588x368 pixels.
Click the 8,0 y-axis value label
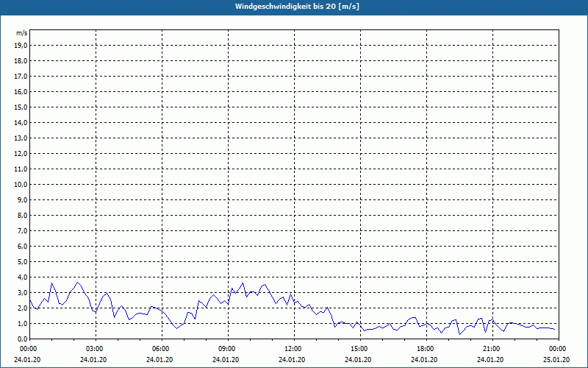[22, 215]
